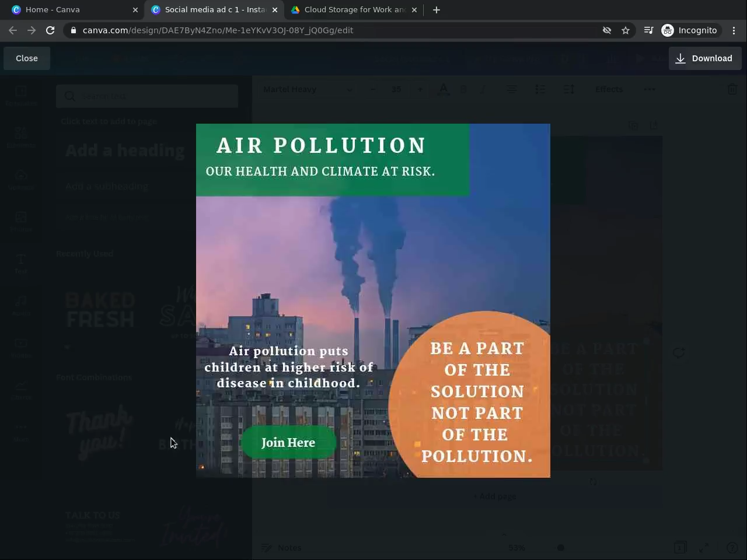Go forward to the next page

click(32, 30)
